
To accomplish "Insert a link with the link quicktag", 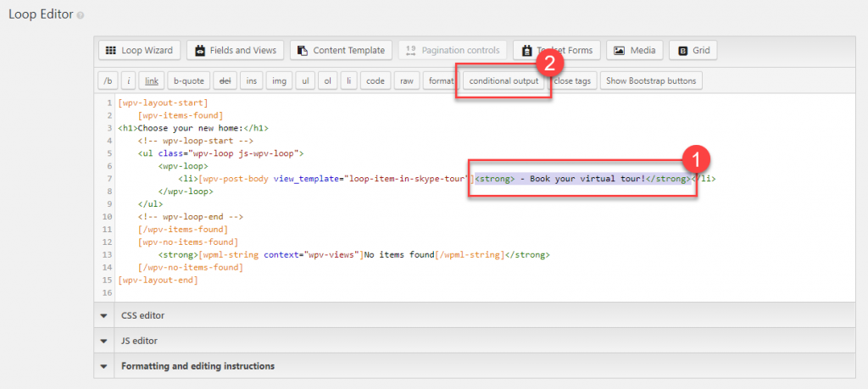I will pos(152,81).
